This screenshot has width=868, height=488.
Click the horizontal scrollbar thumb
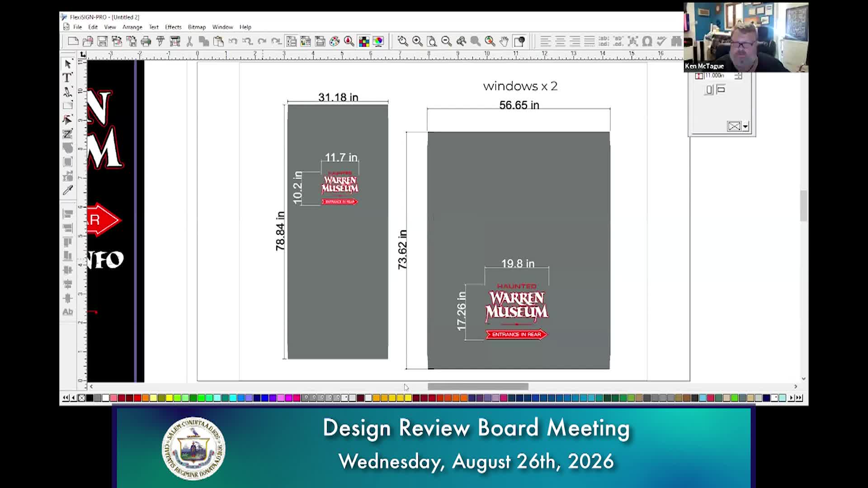coord(478,387)
